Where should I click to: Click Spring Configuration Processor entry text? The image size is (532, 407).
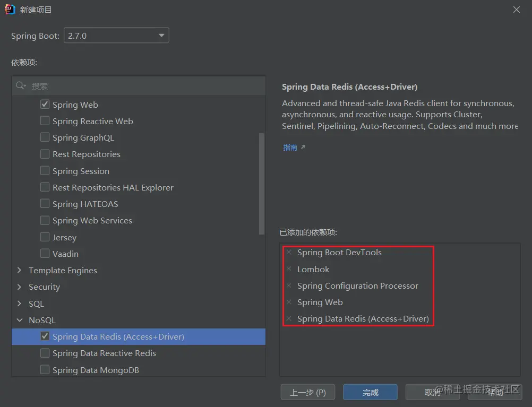point(358,285)
